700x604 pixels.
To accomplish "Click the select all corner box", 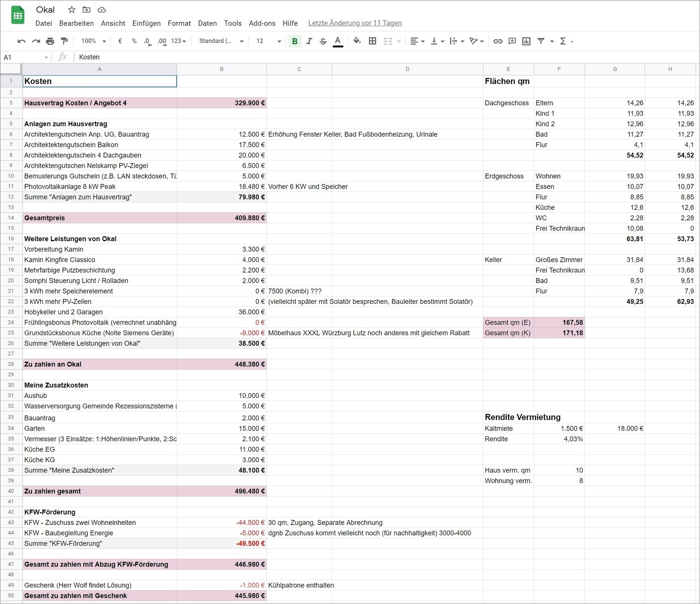I will tap(11, 69).
